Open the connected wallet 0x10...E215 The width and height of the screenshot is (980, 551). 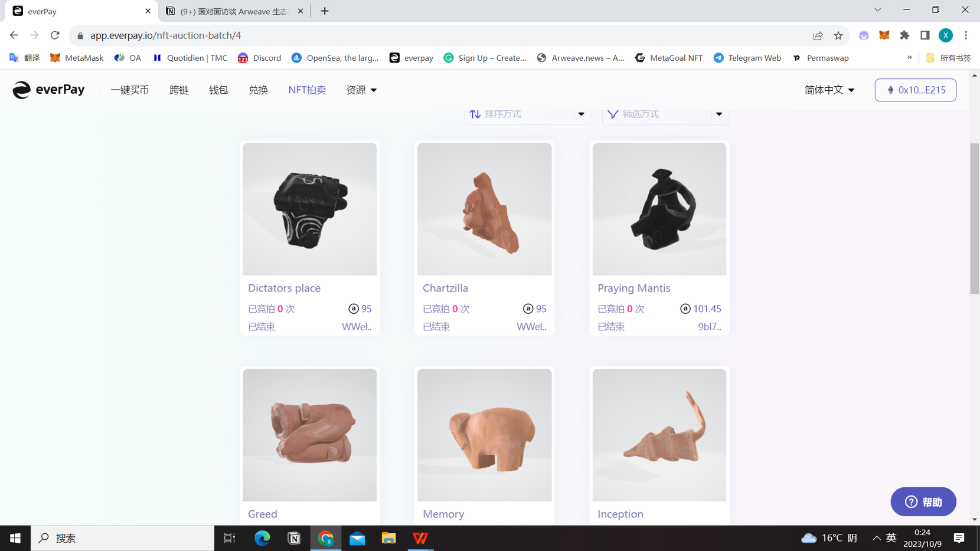click(915, 90)
